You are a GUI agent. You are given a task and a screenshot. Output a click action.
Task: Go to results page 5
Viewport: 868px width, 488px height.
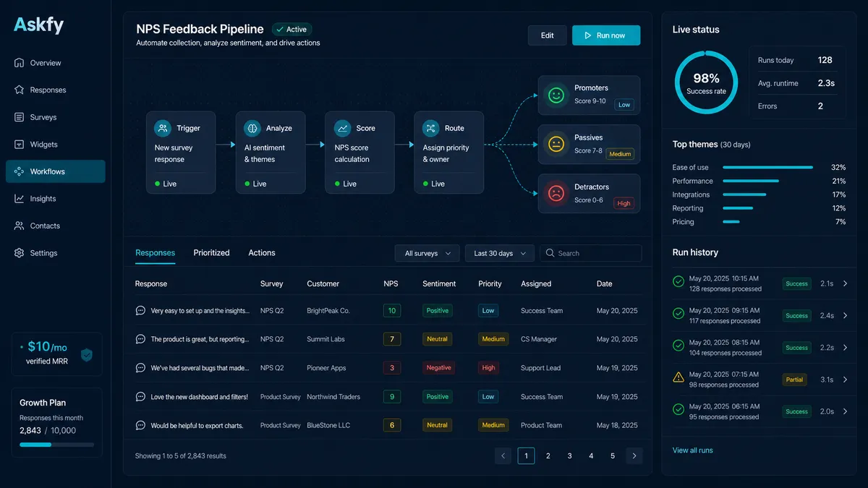tap(613, 455)
